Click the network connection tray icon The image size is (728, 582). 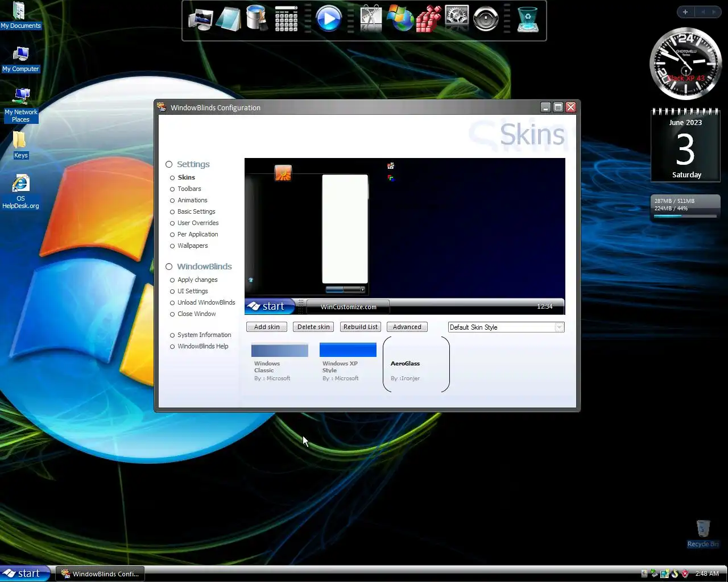(664, 573)
